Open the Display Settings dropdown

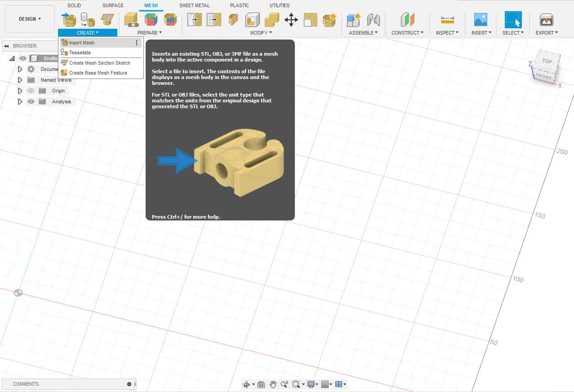[313, 384]
